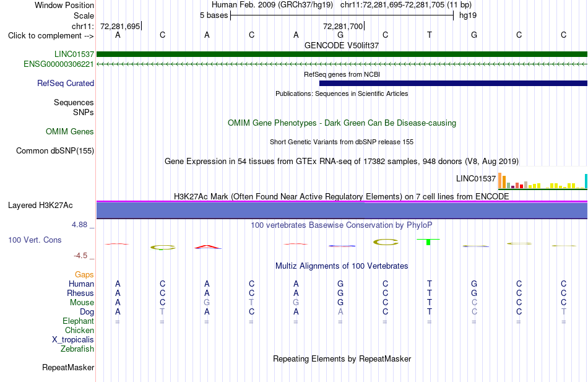Click the Common dbSNP(155) track label

tap(55, 150)
